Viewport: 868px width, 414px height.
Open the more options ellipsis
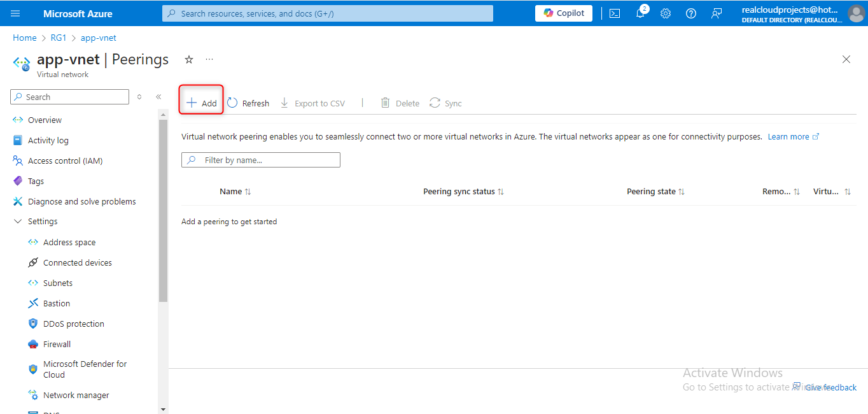pyautogui.click(x=209, y=59)
